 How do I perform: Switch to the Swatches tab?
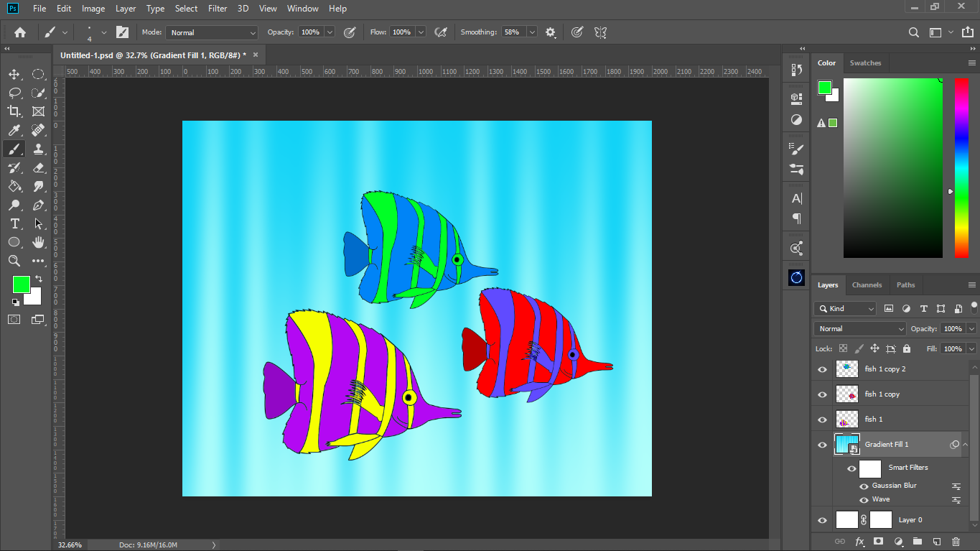point(865,63)
